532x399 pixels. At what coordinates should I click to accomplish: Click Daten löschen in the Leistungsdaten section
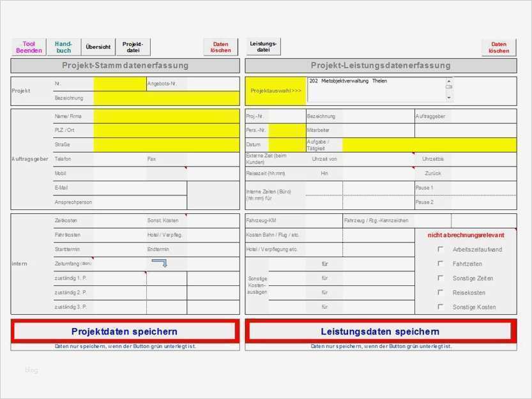[x=498, y=46]
